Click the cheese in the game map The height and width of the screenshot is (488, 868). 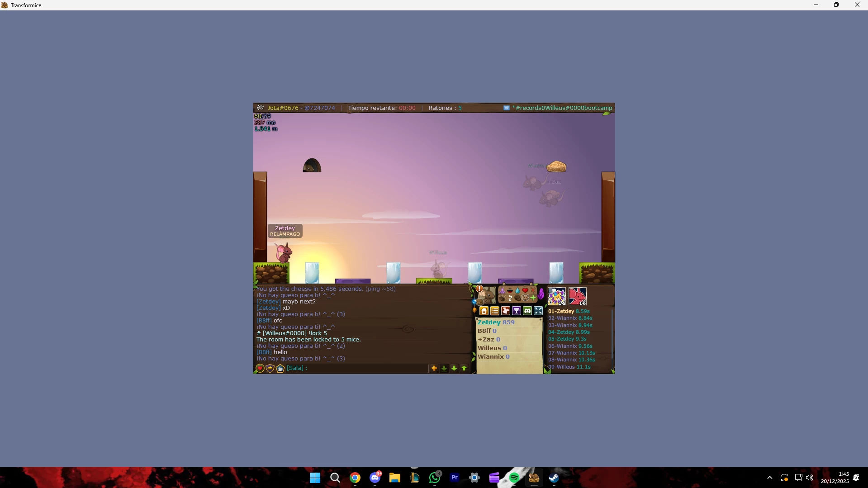click(x=556, y=166)
